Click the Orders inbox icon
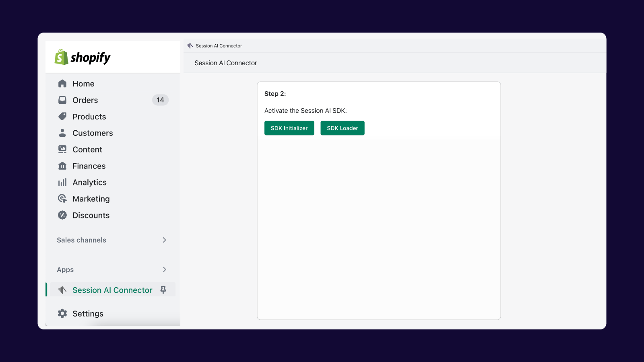 pos(62,100)
